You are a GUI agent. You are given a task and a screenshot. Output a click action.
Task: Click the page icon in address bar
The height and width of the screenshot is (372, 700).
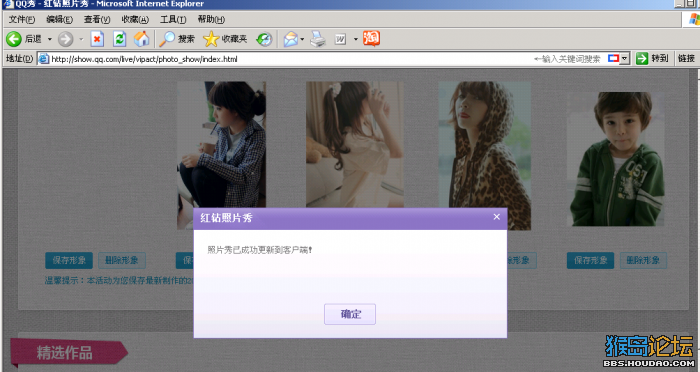coord(44,59)
